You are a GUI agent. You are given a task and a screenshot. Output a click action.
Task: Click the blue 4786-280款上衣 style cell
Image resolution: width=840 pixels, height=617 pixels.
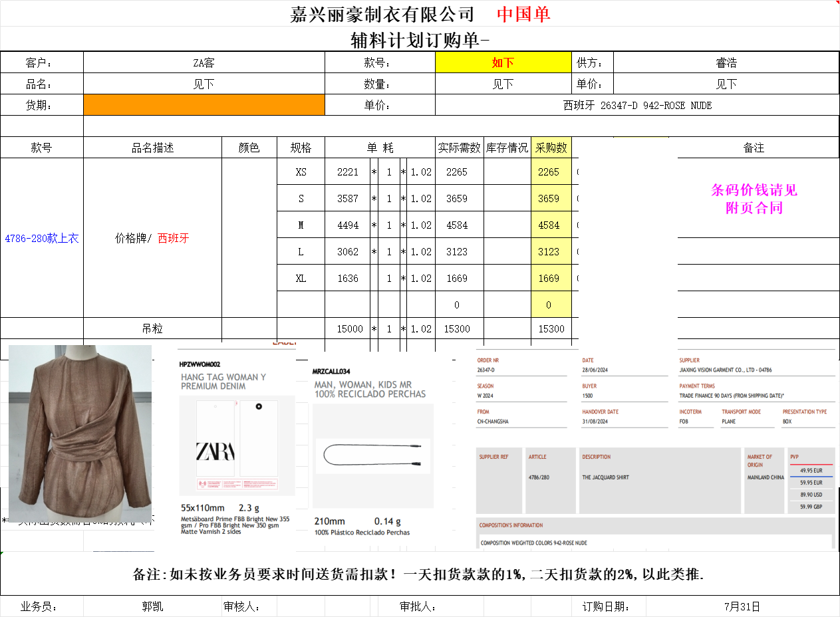pyautogui.click(x=41, y=238)
